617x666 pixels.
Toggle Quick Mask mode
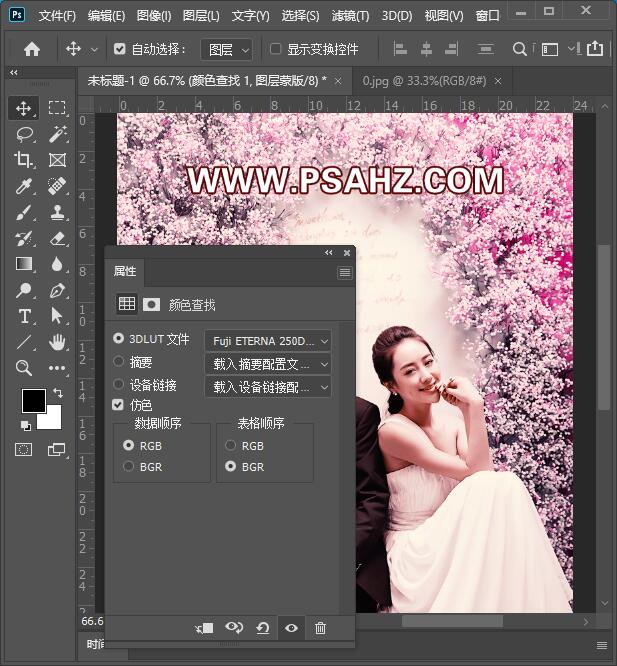(23, 449)
